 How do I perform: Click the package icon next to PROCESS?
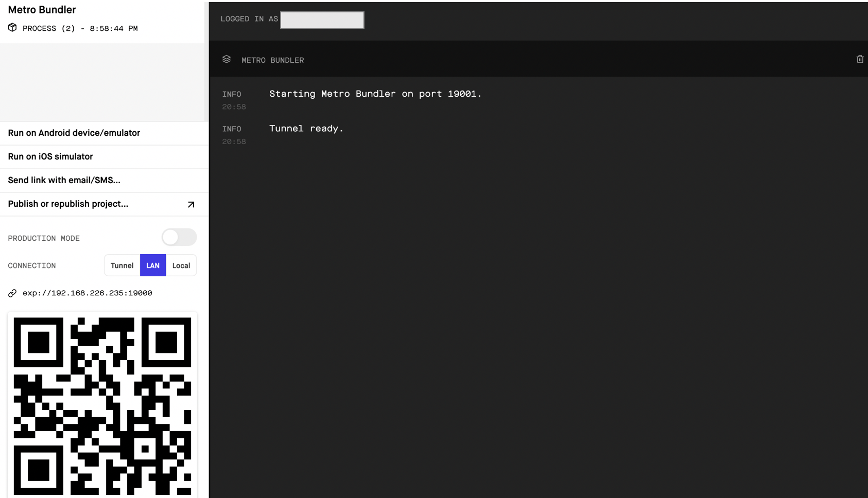(x=12, y=28)
